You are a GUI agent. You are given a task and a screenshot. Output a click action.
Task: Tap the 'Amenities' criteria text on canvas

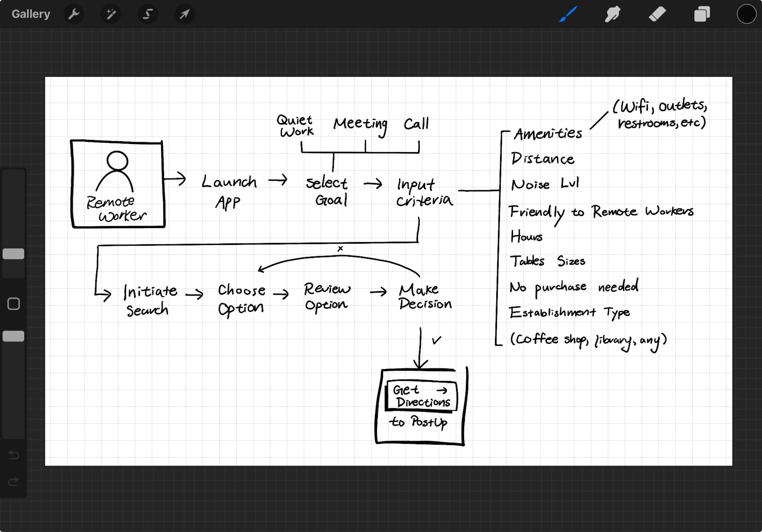[548, 134]
